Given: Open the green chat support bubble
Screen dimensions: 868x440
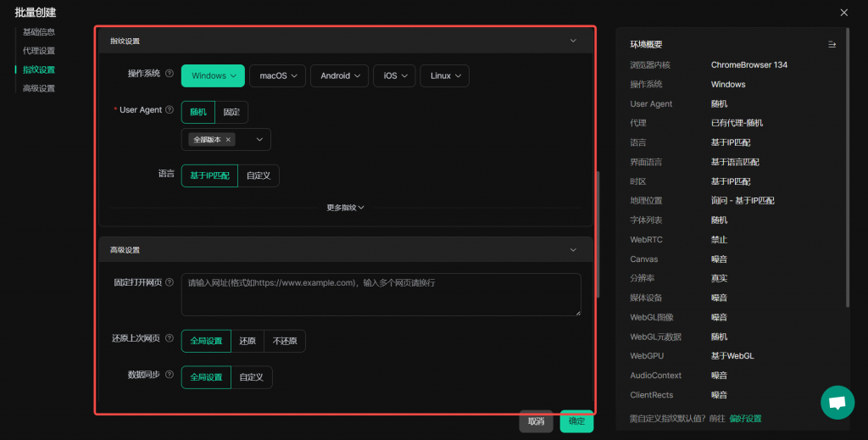Looking at the screenshot, I should pos(837,403).
